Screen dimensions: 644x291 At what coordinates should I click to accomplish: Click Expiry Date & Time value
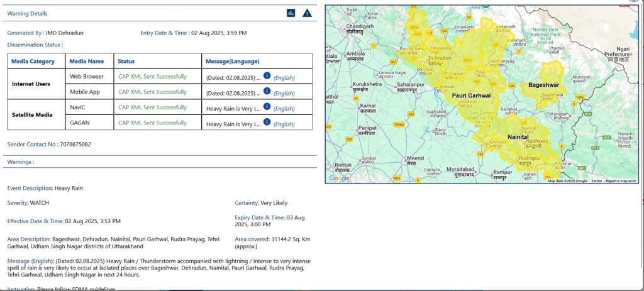coord(270,221)
